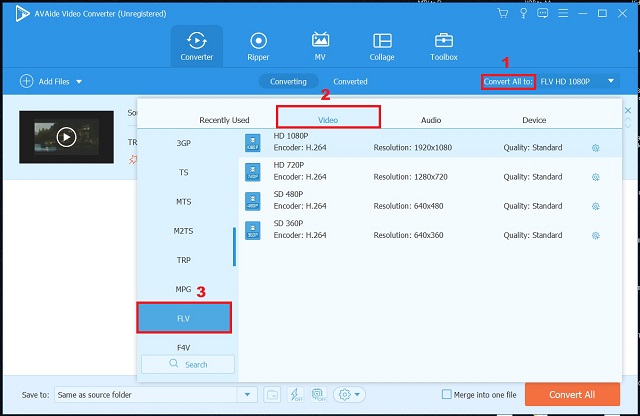Image resolution: width=640 pixels, height=416 pixels.
Task: Open the Collage module
Action: tap(382, 47)
